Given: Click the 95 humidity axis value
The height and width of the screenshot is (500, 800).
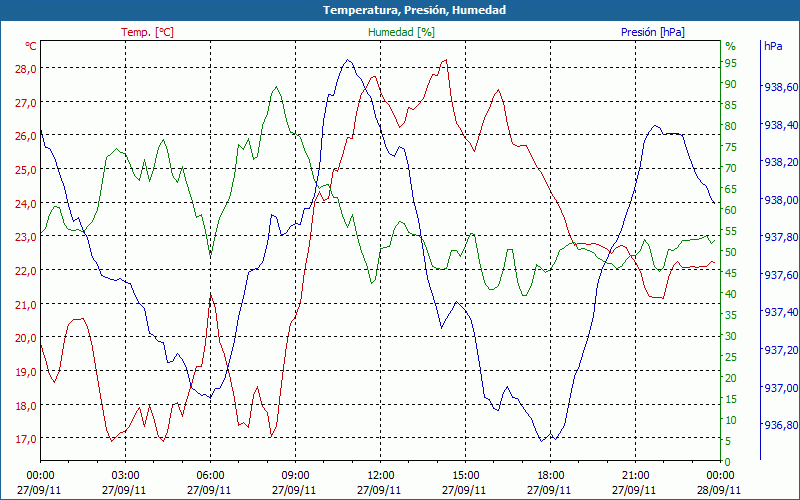Looking at the screenshot, I should 731,63.
